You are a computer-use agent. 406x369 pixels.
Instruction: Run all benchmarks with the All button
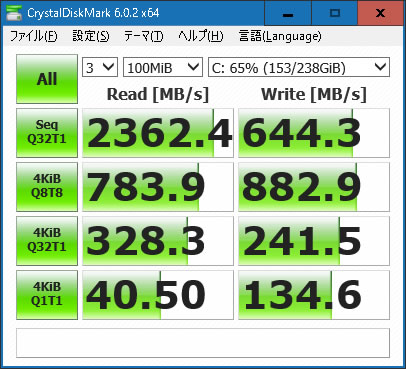(47, 79)
